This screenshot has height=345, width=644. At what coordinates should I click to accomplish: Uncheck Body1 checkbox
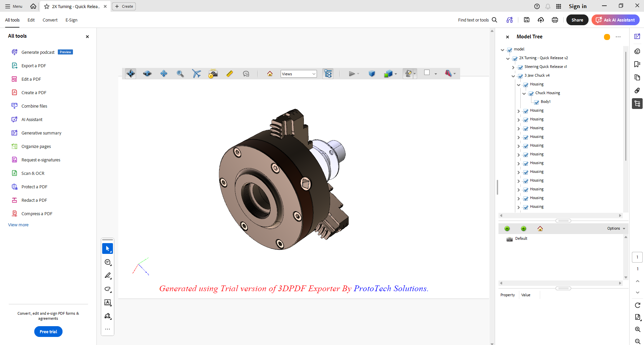tap(536, 102)
